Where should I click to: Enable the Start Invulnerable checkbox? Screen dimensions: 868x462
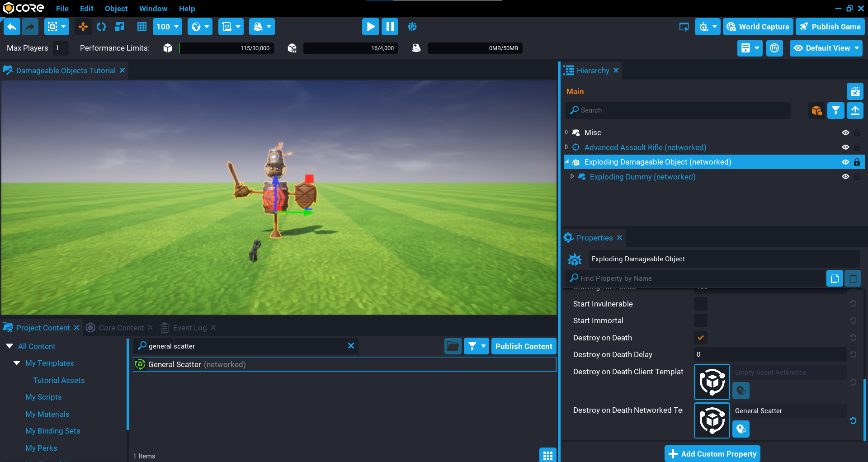pos(700,304)
